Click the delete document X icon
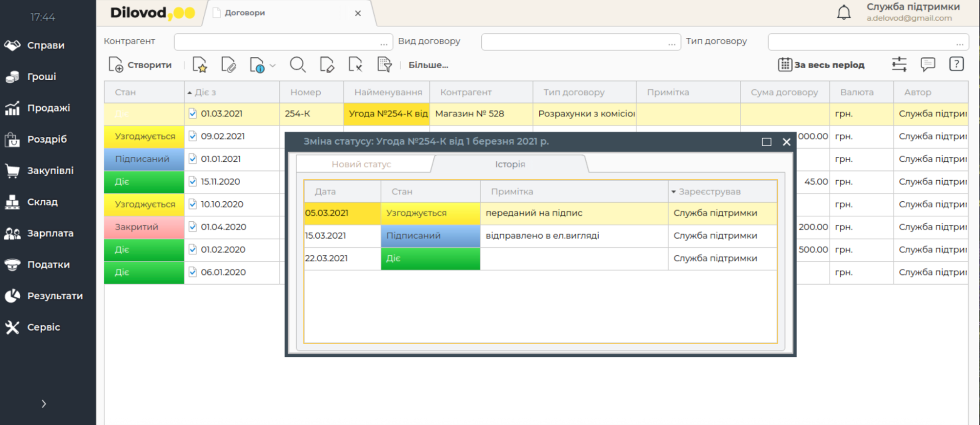The image size is (980, 425). point(355,65)
